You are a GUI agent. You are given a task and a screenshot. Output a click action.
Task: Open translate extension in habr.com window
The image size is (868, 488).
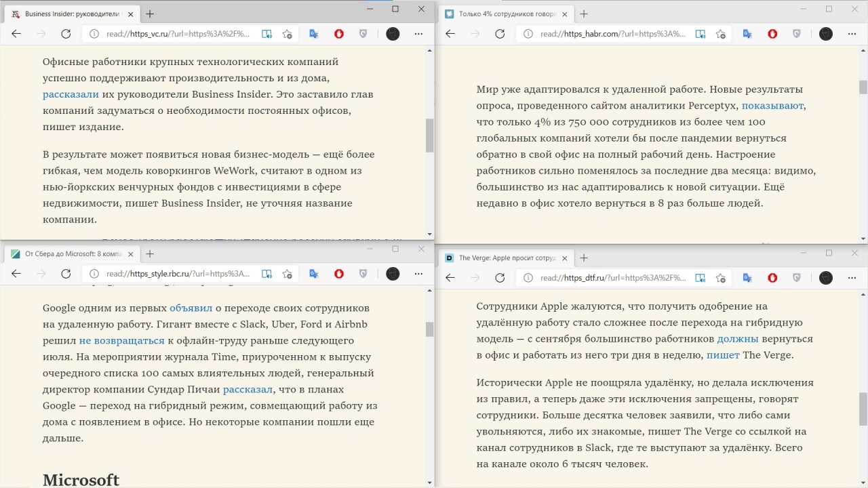(747, 34)
